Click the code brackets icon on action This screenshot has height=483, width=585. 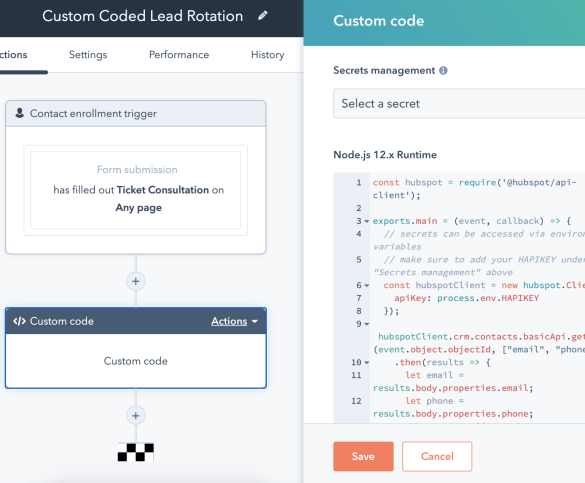click(x=19, y=321)
